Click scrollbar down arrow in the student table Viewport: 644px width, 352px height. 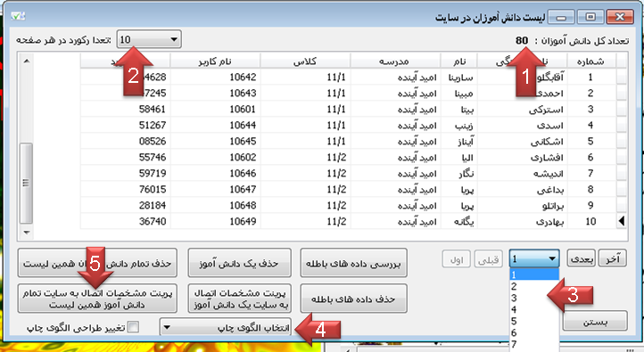(x=26, y=233)
